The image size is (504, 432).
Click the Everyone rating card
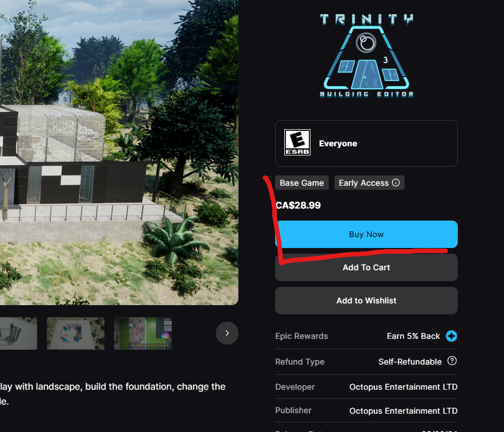point(366,143)
